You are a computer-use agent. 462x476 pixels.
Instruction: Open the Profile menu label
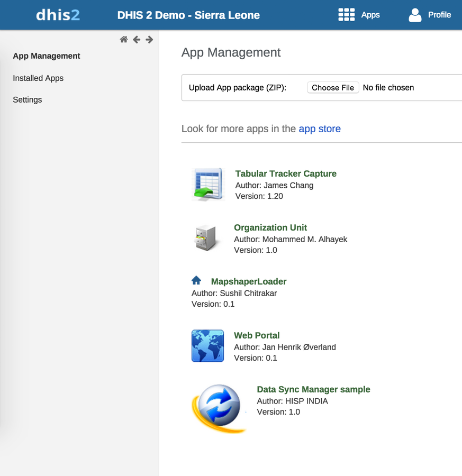click(x=440, y=15)
